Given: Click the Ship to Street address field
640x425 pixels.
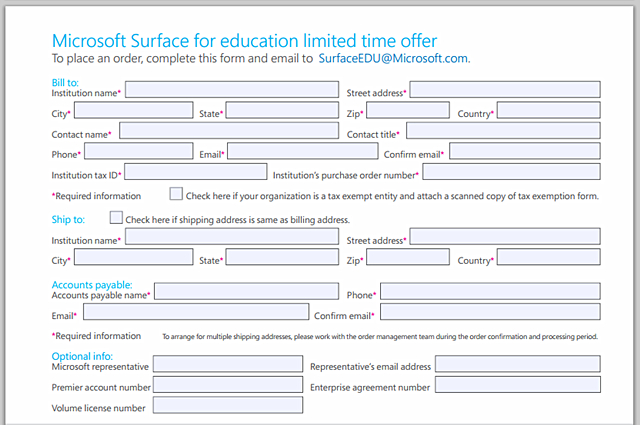Looking at the screenshot, I should click(504, 237).
